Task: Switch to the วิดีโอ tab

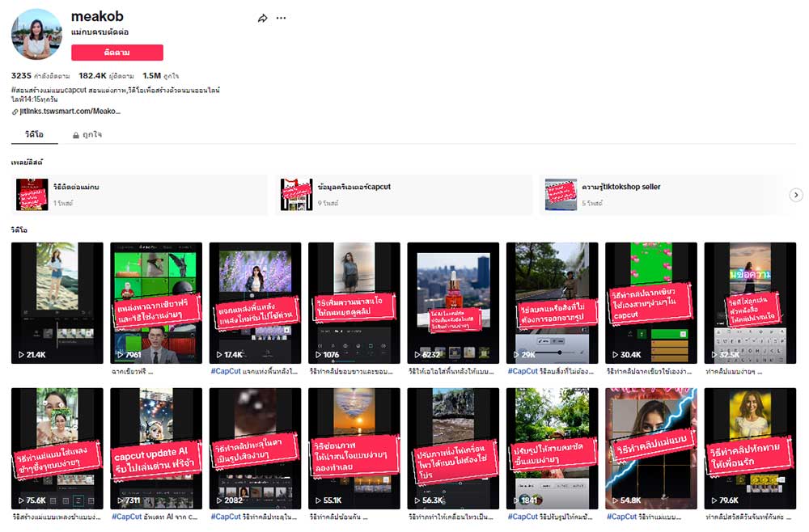Action: (34, 134)
